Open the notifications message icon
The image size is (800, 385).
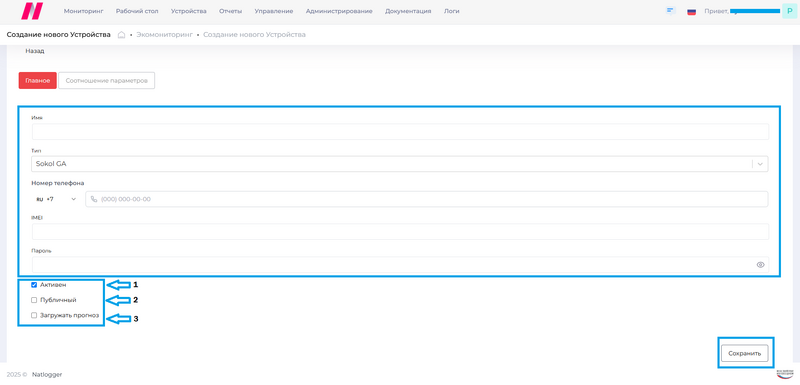tap(671, 11)
